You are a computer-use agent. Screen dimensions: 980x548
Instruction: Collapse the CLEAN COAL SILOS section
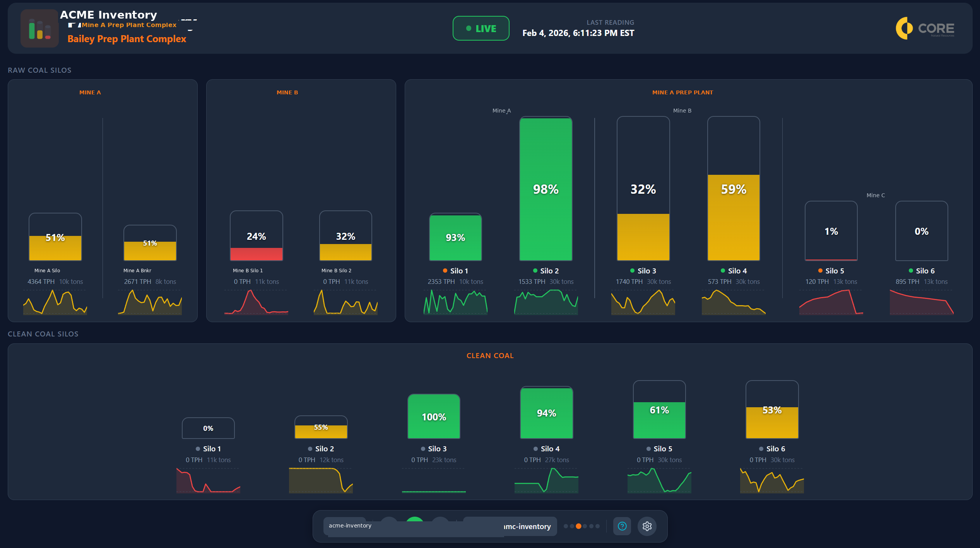43,334
